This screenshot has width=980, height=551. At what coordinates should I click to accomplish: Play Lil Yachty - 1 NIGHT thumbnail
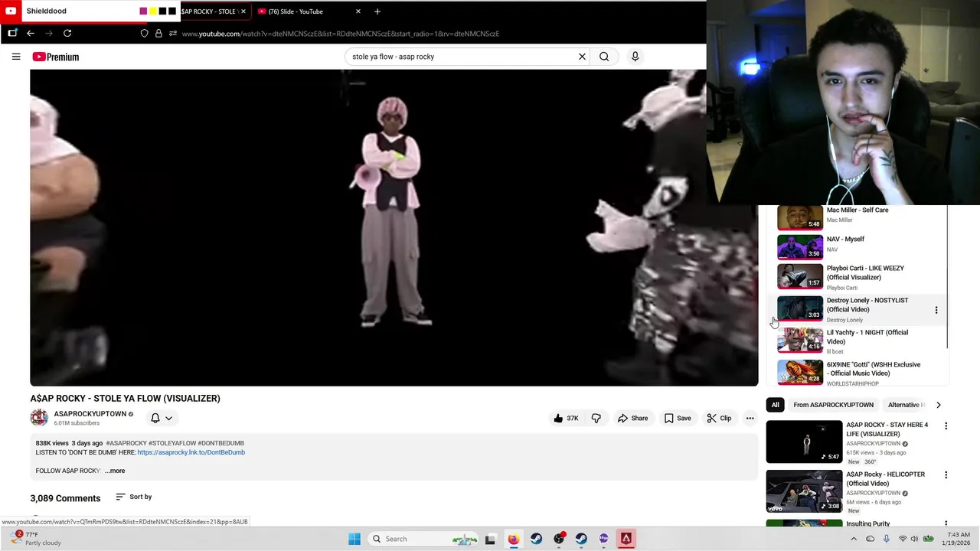point(800,340)
